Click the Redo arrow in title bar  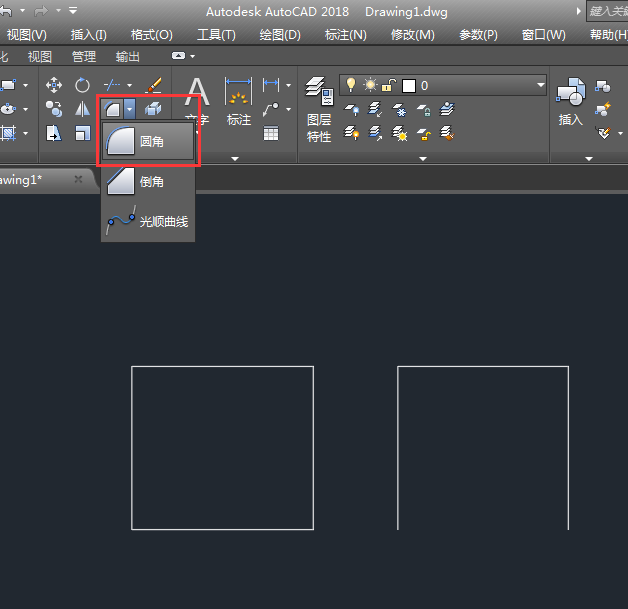point(41,11)
